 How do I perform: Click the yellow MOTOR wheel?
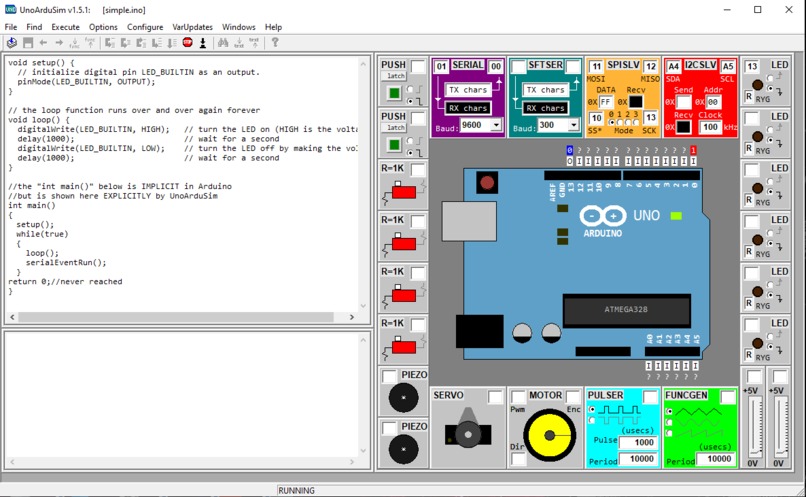(x=549, y=435)
